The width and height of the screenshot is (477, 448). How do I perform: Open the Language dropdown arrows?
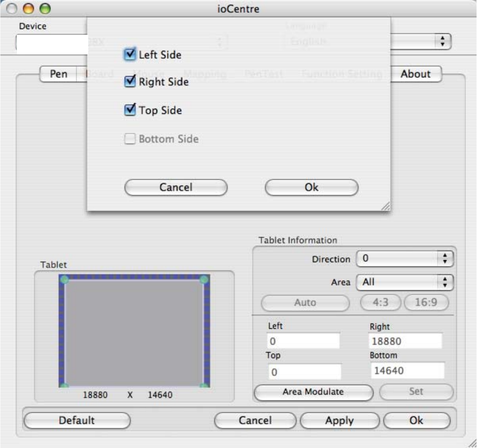443,41
